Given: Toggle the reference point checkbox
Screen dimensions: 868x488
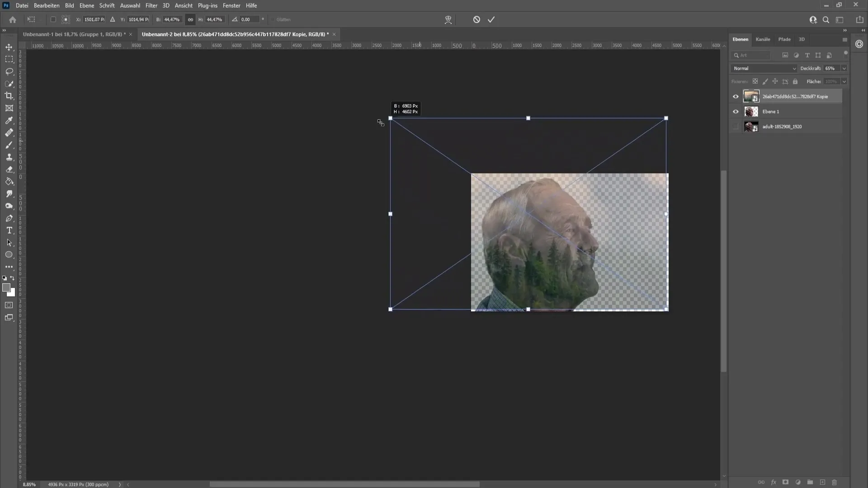Looking at the screenshot, I should pyautogui.click(x=53, y=19).
